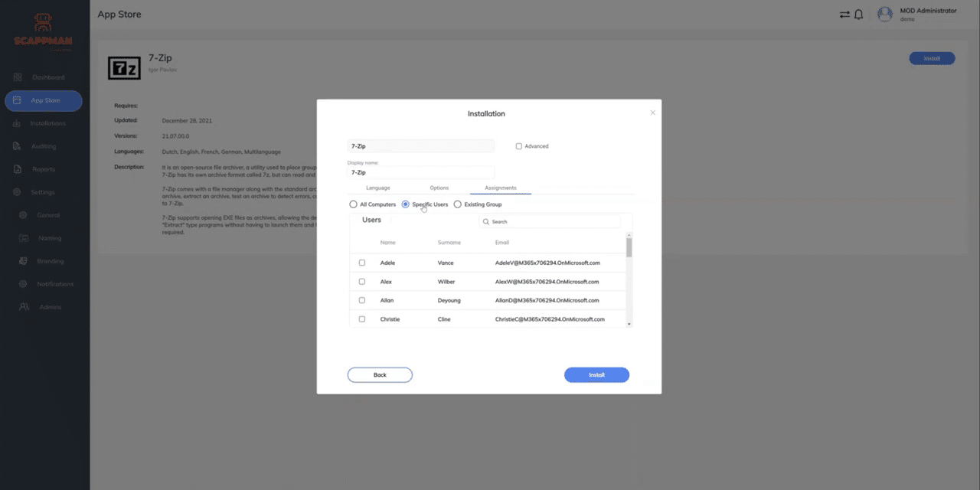Close the Installation dialog
The width and height of the screenshot is (980, 490).
652,113
